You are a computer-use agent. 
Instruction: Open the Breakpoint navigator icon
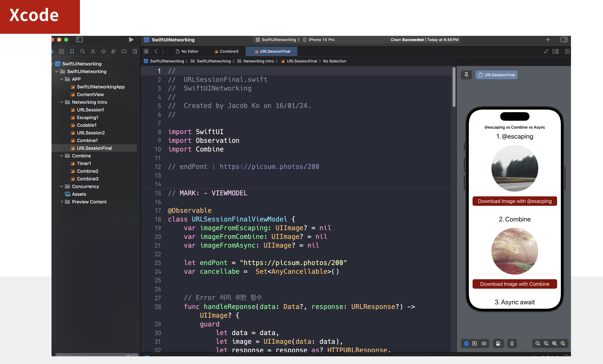(x=124, y=51)
